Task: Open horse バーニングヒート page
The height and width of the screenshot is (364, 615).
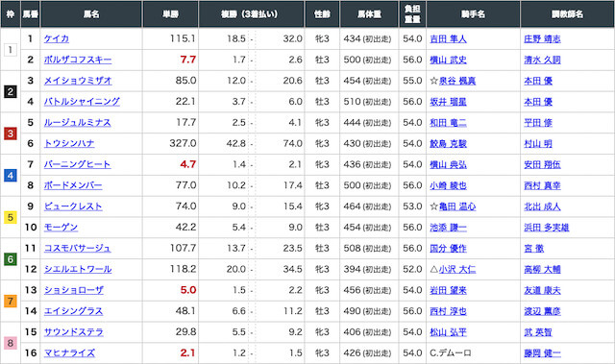Action: click(x=77, y=164)
